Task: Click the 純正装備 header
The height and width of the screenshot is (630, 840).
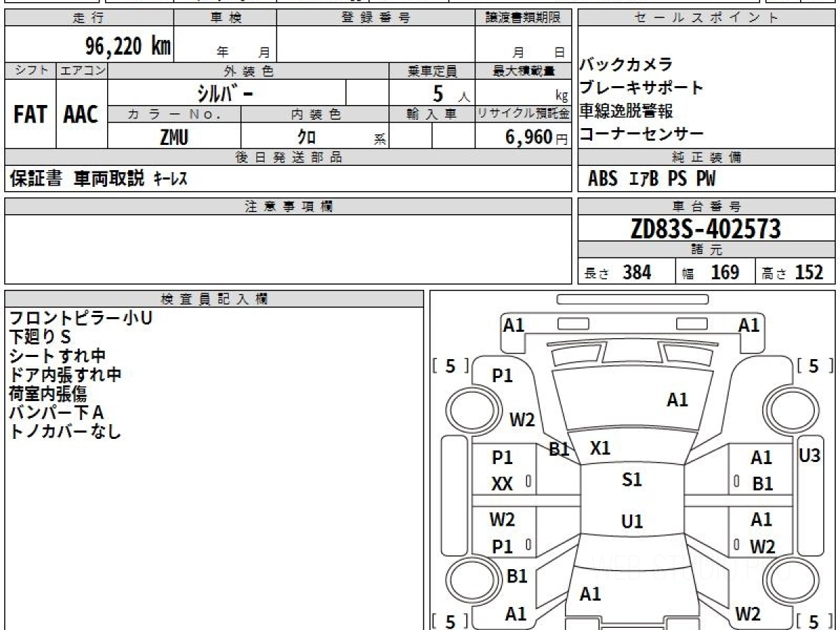Action: pos(706,157)
